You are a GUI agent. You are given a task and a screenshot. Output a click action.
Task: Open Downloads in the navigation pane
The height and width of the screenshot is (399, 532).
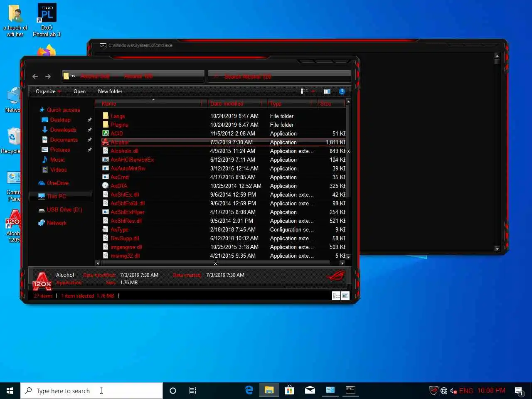coord(63,130)
